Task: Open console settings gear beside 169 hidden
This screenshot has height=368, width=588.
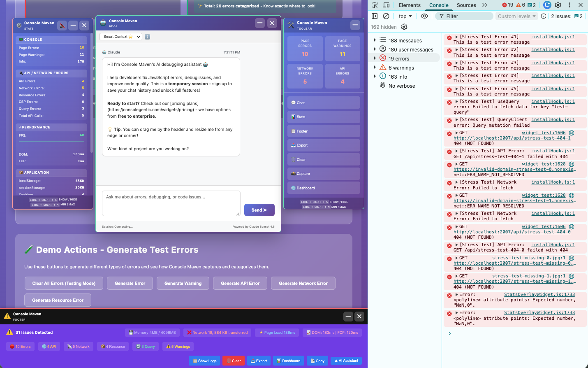Action: coord(404,27)
